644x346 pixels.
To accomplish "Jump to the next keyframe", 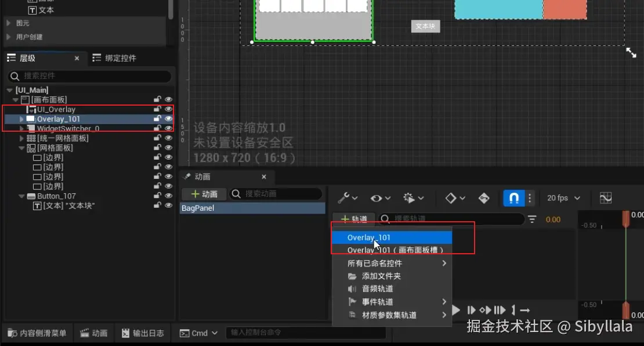I will point(486,310).
